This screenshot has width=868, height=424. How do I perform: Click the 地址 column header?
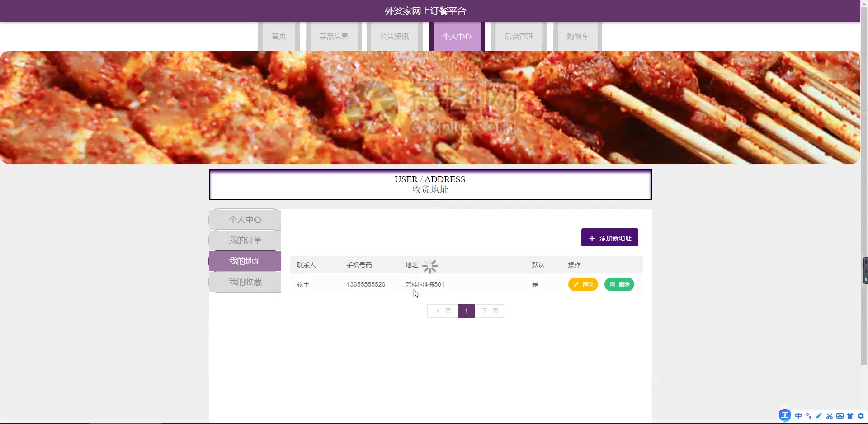point(411,265)
